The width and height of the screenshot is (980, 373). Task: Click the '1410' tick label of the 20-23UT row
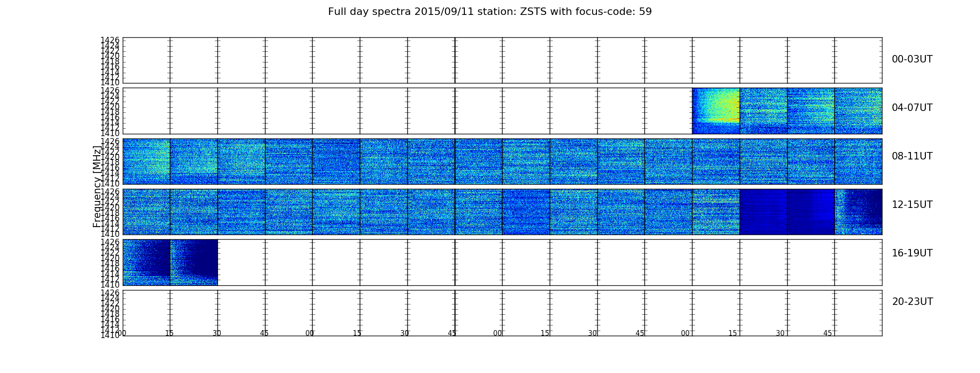[110, 335]
